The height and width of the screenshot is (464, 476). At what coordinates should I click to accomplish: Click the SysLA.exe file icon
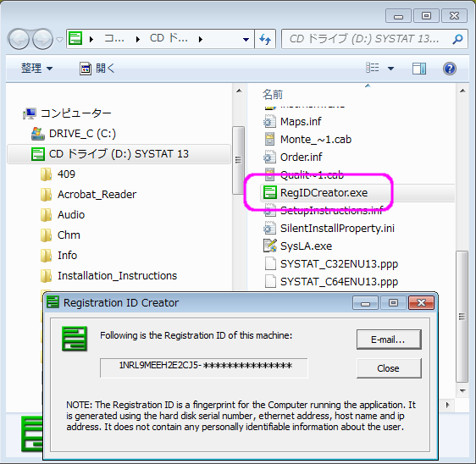pos(269,246)
